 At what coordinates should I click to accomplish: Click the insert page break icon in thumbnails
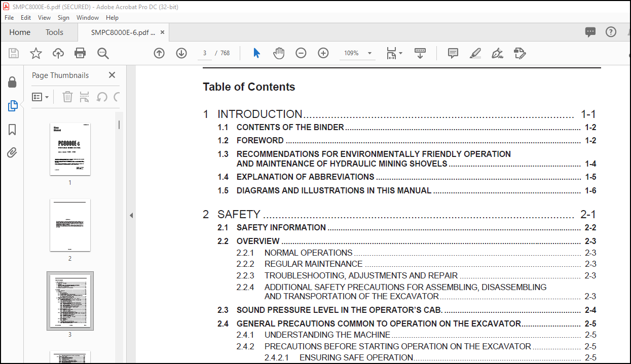pyautogui.click(x=85, y=97)
